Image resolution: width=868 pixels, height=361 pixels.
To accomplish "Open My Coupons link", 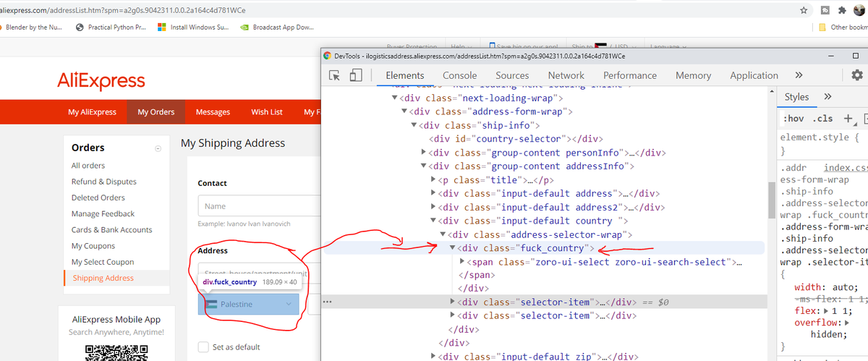I will [93, 246].
